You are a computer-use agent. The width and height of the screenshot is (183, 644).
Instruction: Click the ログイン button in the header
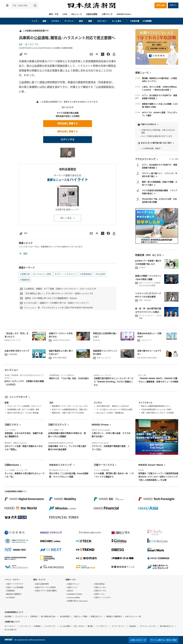pyautogui.click(x=173, y=5)
